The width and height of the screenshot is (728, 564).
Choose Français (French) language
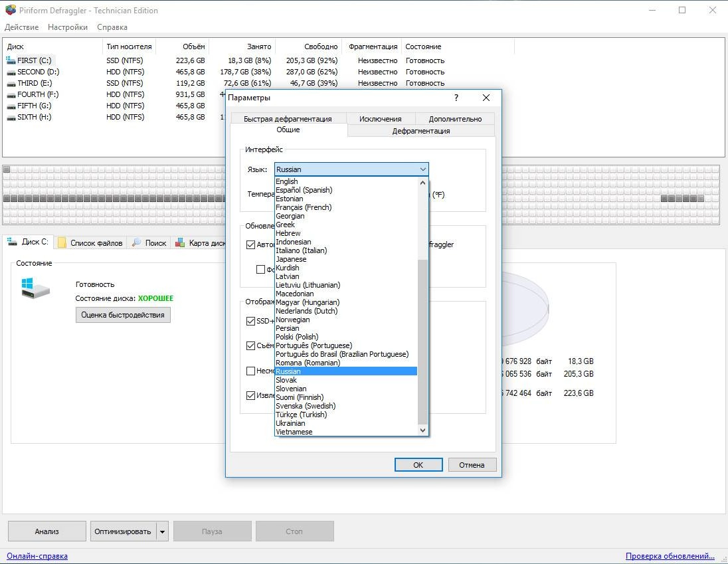tap(346, 207)
